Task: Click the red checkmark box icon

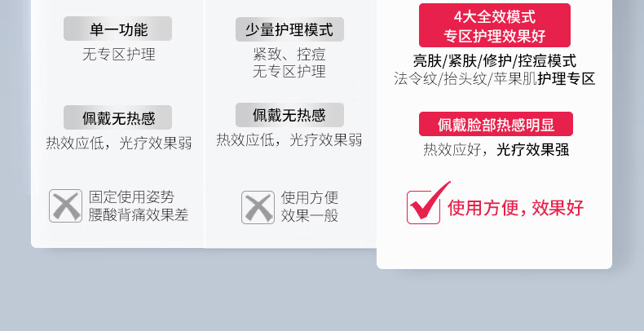Action: (428, 203)
